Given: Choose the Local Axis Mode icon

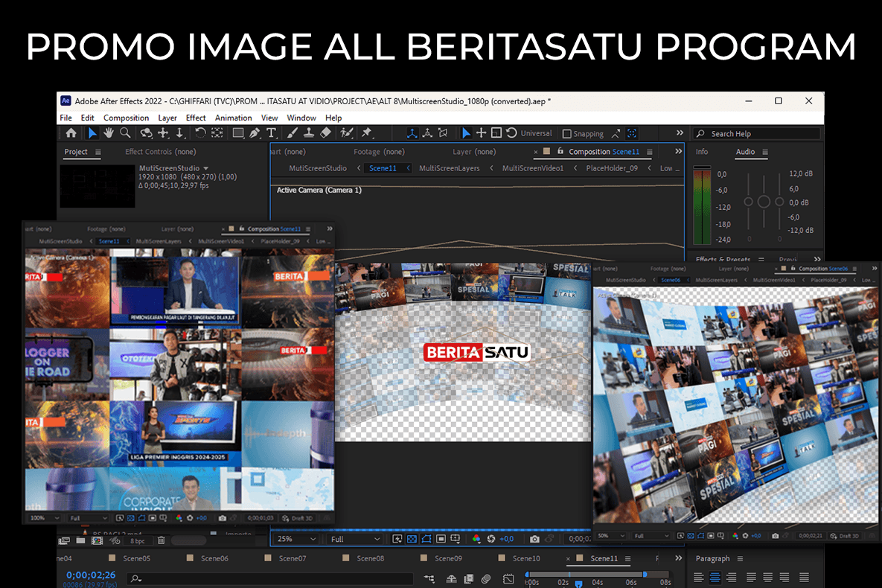Looking at the screenshot, I should pos(412,133).
